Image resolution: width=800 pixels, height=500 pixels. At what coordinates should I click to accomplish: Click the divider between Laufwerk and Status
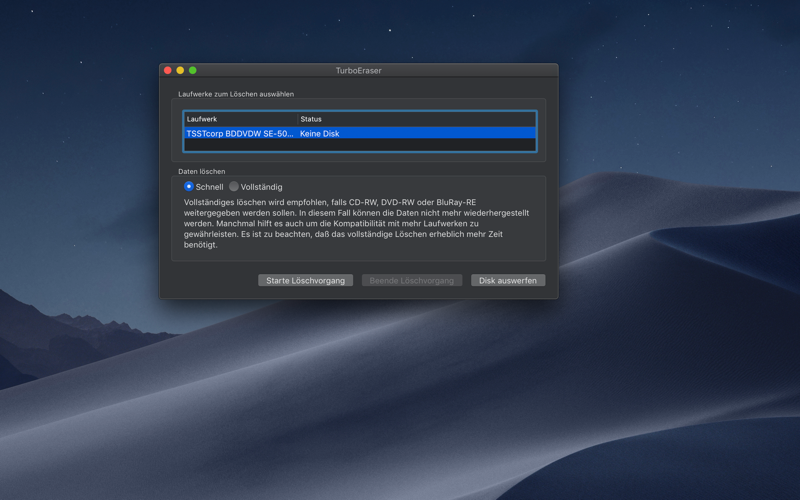tap(297, 119)
